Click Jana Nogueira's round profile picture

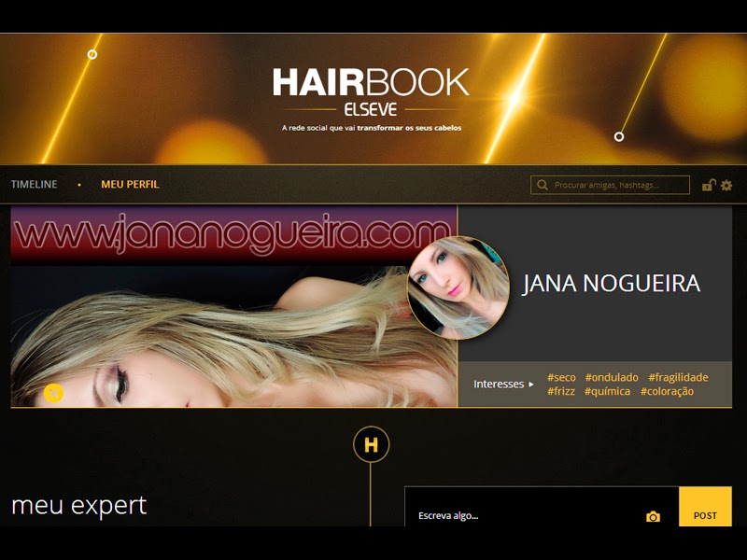point(458,287)
